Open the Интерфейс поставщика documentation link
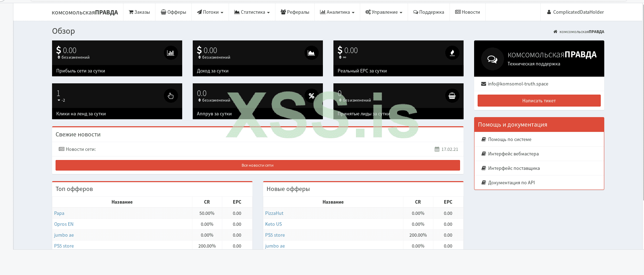The image size is (644, 275). (x=514, y=168)
